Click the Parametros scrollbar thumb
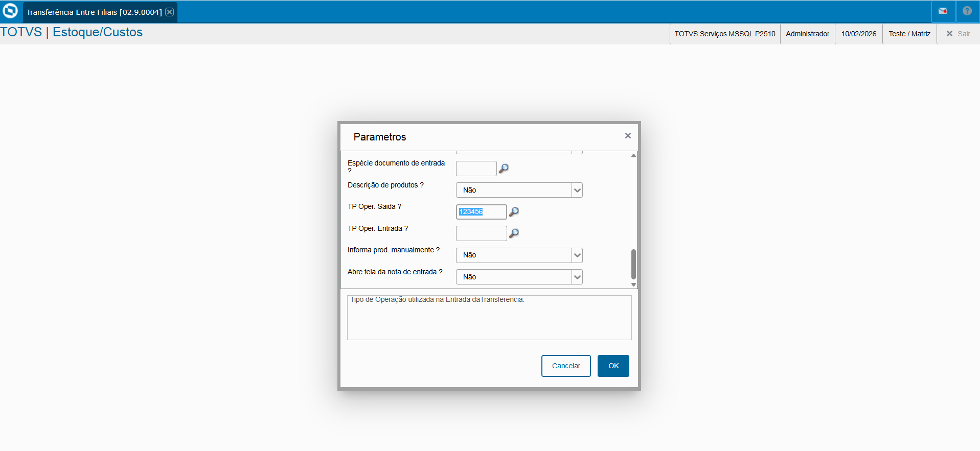Viewport: 980px width, 451px height. [x=633, y=264]
